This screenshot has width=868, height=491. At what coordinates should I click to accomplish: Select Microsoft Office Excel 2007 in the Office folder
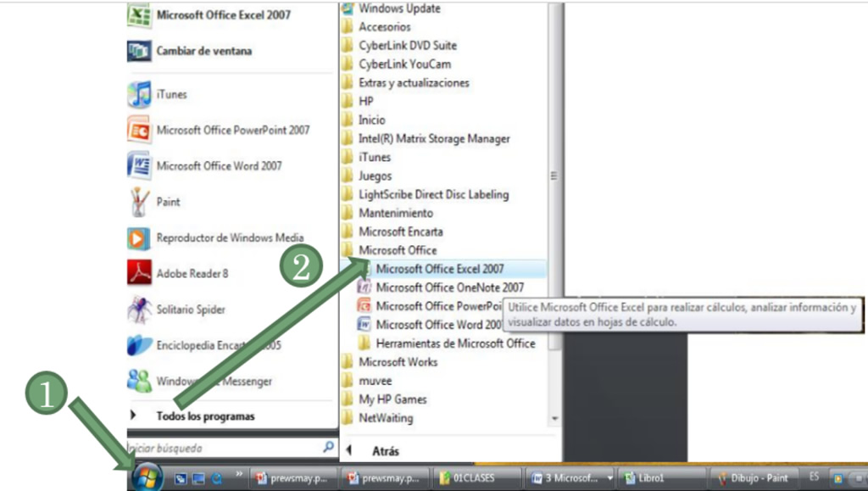click(x=439, y=269)
